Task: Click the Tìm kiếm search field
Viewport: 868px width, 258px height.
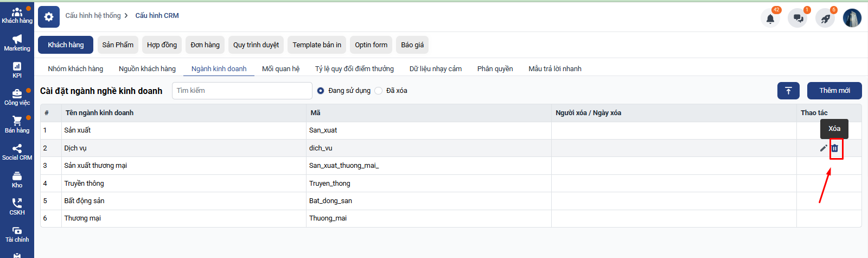Action: coord(242,91)
